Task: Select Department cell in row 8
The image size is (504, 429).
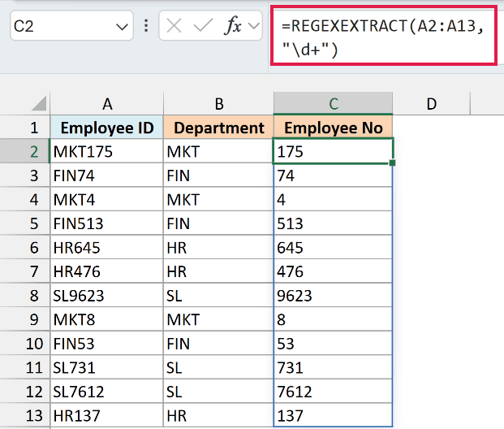Action: (x=218, y=296)
